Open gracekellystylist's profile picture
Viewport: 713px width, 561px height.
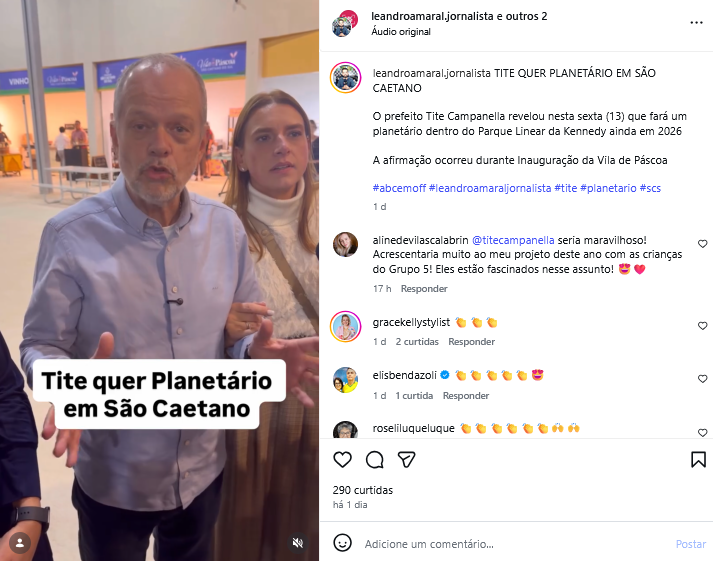click(346, 326)
